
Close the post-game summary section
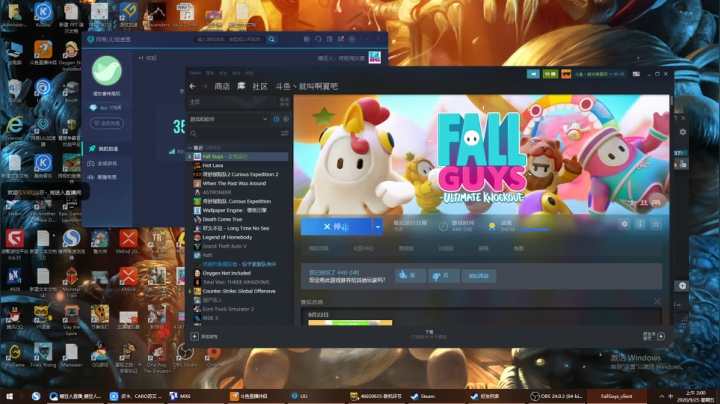(x=657, y=302)
